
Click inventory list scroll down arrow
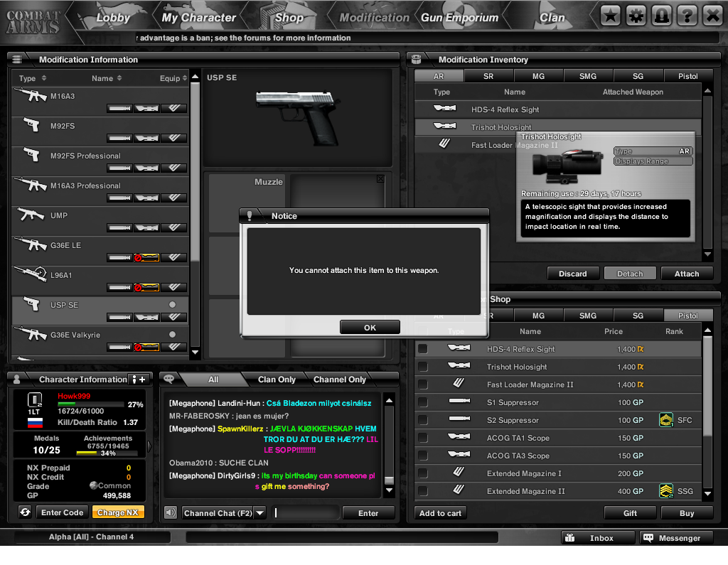click(x=707, y=254)
